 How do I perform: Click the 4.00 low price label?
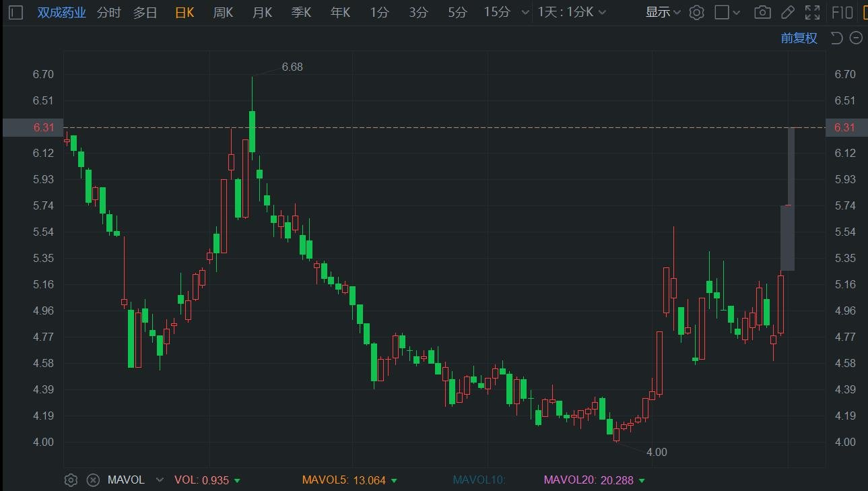657,452
